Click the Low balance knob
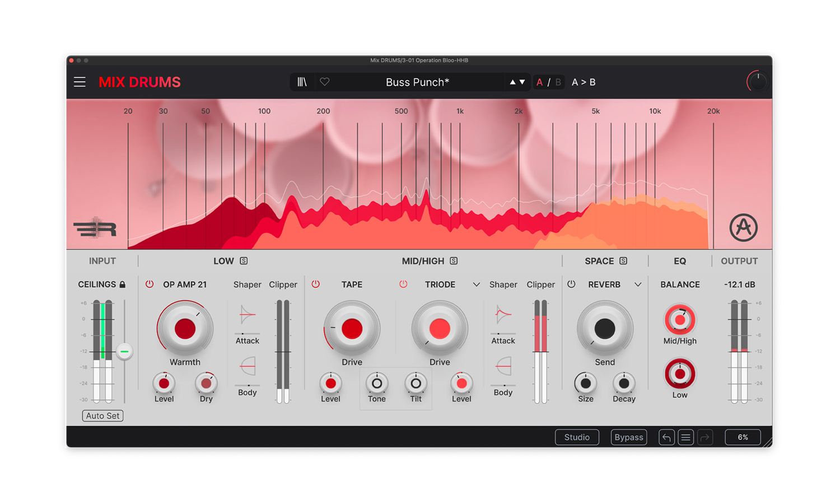Viewport: 840px width, 504px height. pyautogui.click(x=680, y=374)
